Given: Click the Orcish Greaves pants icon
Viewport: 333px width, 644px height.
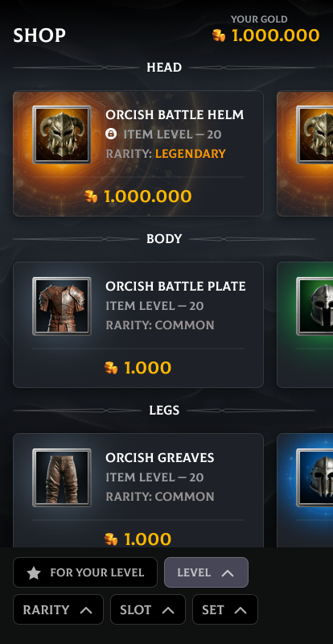Looking at the screenshot, I should [x=62, y=477].
